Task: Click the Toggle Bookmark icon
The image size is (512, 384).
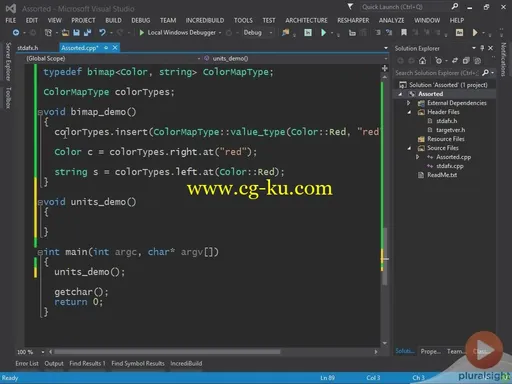Action: (404, 33)
